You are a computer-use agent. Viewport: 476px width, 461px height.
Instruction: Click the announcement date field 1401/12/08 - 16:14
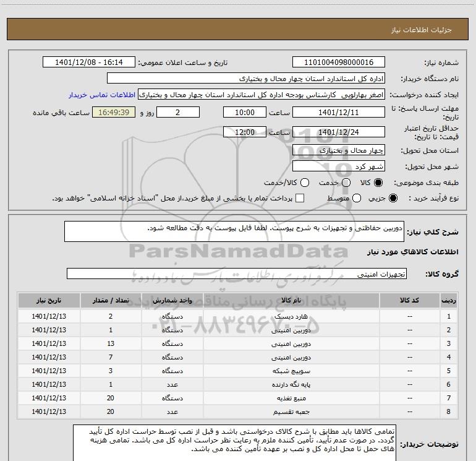(x=88, y=62)
